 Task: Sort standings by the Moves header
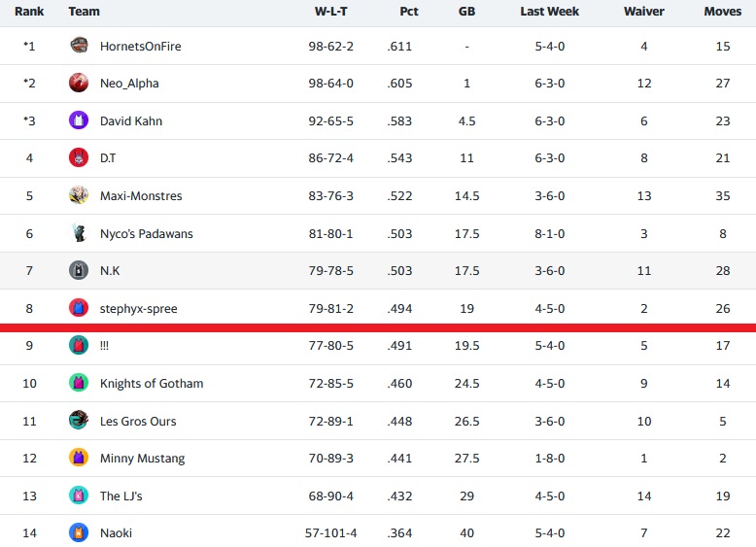point(723,12)
